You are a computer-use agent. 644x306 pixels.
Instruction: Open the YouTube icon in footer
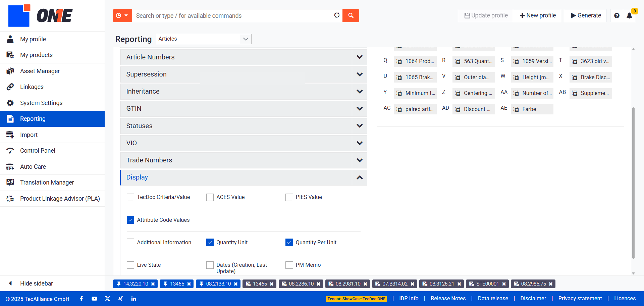[x=94, y=299]
